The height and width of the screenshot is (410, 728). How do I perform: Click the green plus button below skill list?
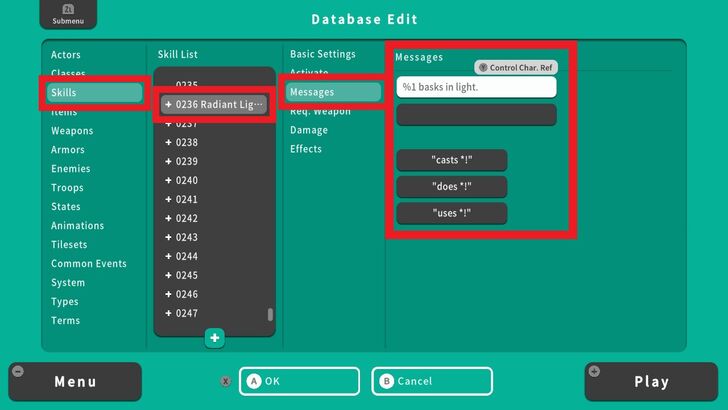point(215,338)
